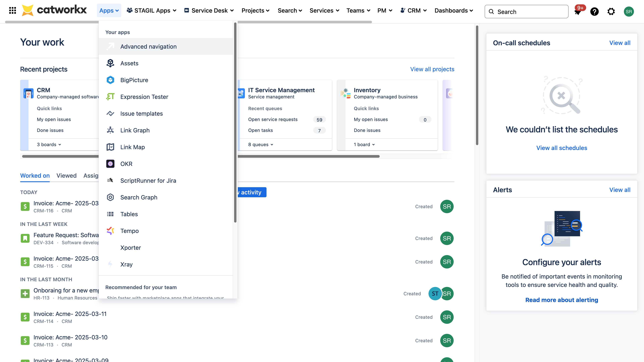Open View all for On-call schedules
The image size is (644, 362).
[620, 43]
